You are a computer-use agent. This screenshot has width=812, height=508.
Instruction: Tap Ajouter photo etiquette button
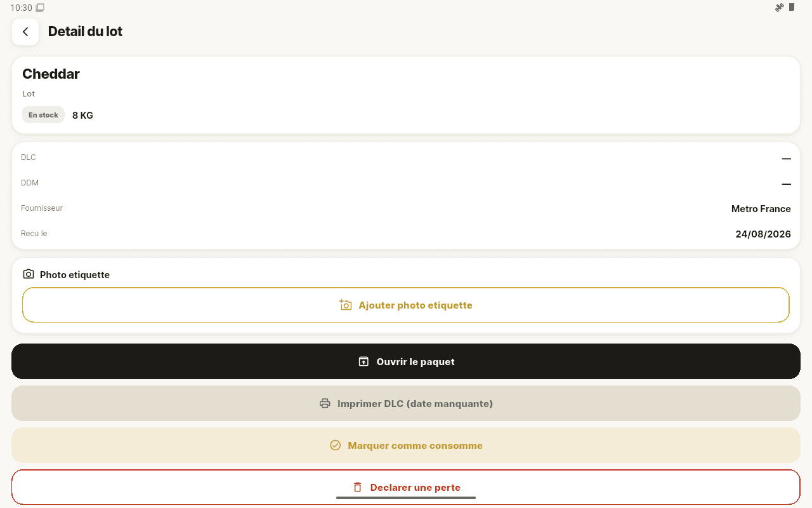(x=406, y=305)
